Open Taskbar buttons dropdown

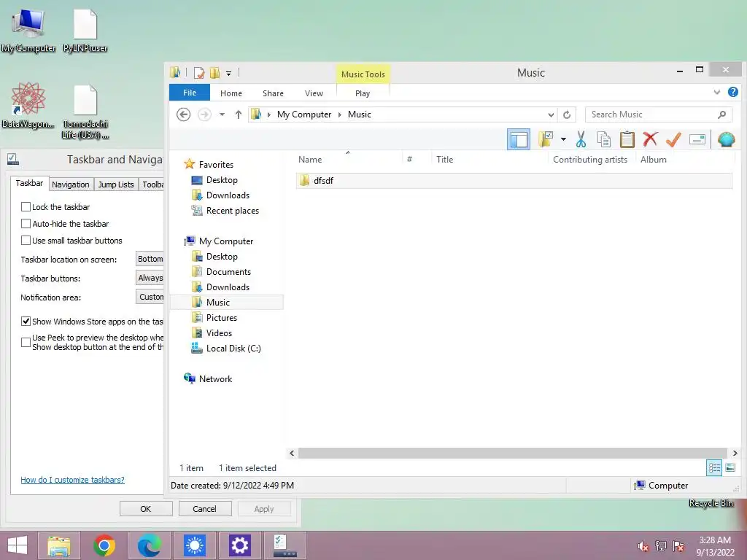pos(150,278)
